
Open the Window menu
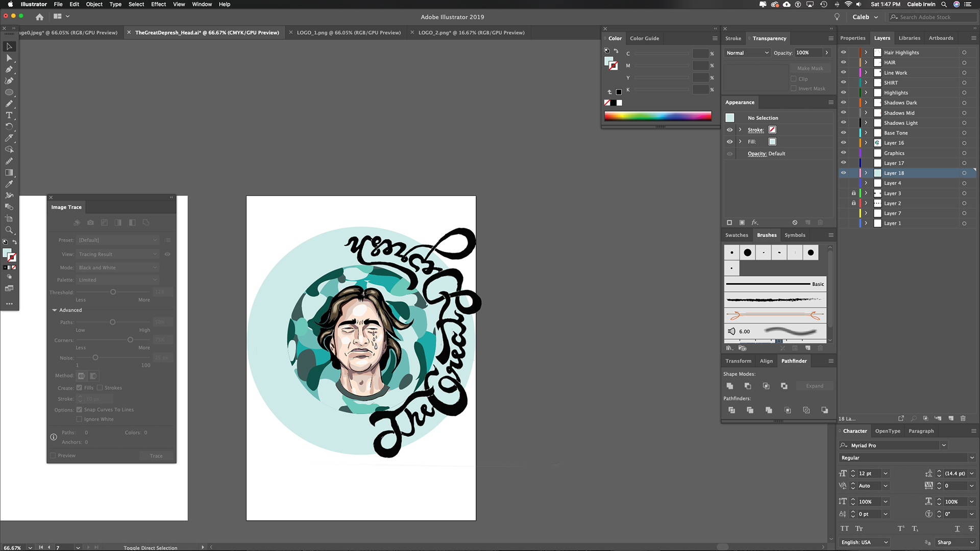coord(202,4)
